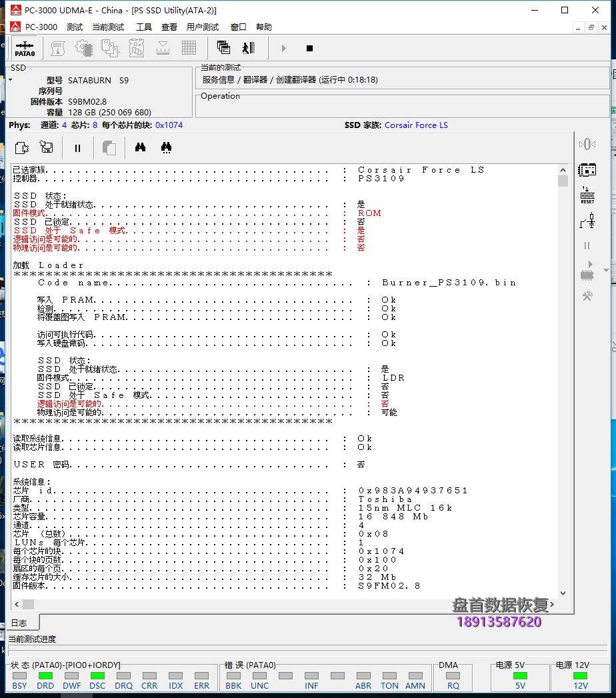The height and width of the screenshot is (698, 616).
Task: Switch to the 日志 tab
Action: coord(19,623)
